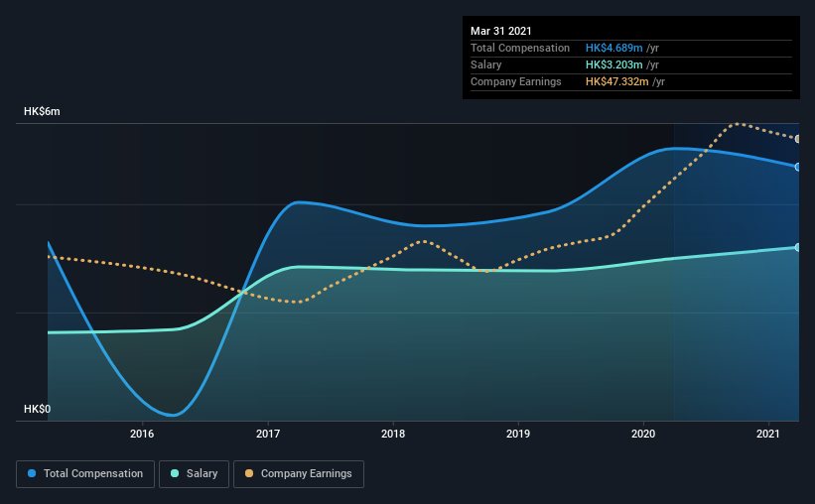The width and height of the screenshot is (815, 504).
Task: Click the 2019 x-axis label
Action: tap(518, 434)
